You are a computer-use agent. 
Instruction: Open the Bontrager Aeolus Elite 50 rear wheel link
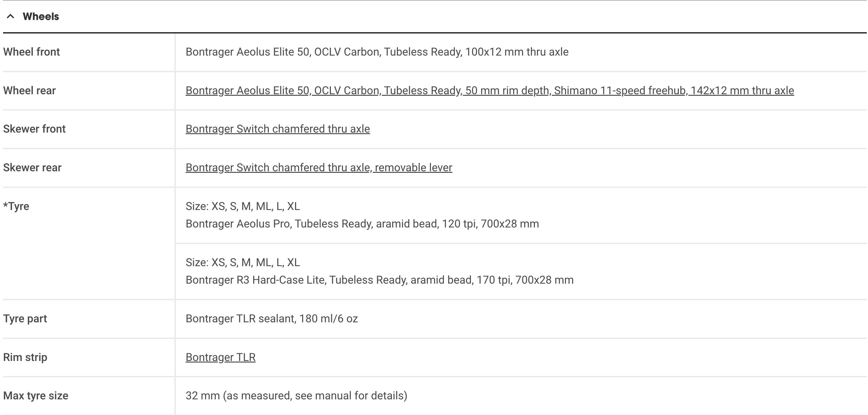pyautogui.click(x=490, y=90)
